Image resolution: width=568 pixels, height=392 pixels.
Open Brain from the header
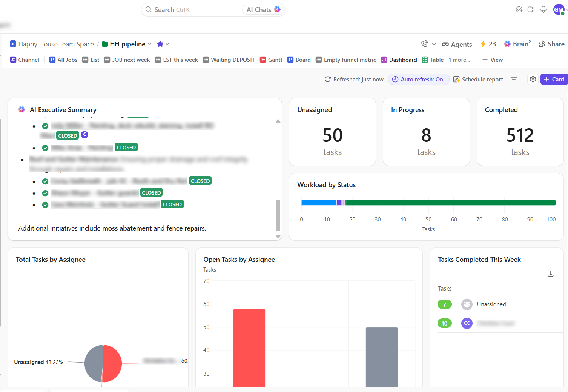[x=517, y=44]
